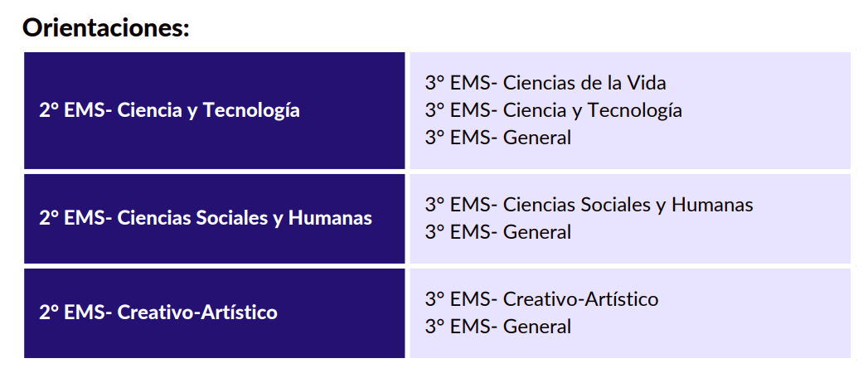Click "2°" in the Creativo-Artístico dark cell
Viewport: 868px width, 378px height.
48,313
